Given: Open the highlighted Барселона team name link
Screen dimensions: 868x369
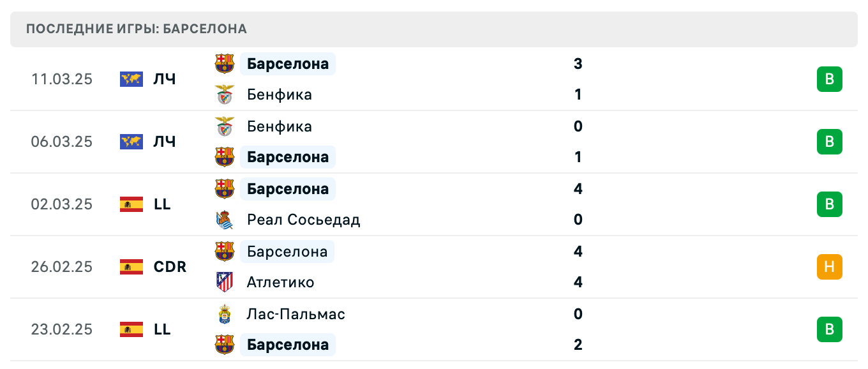Looking at the screenshot, I should click(x=287, y=63).
